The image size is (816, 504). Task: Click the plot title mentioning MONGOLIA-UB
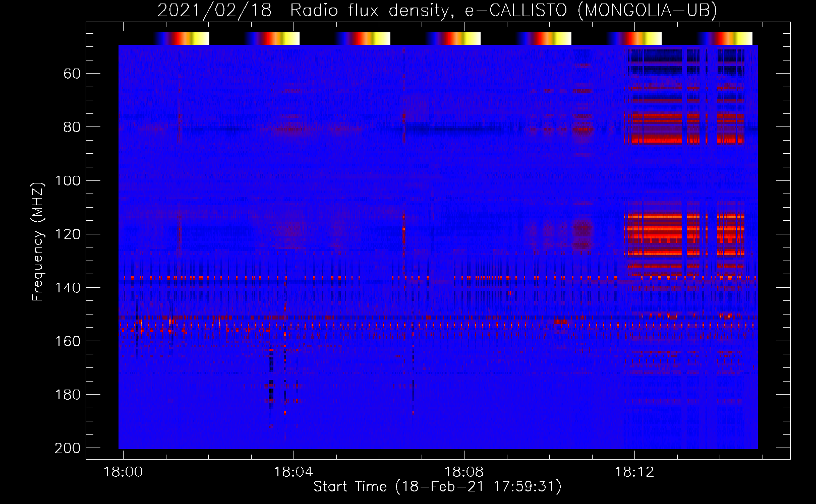(437, 10)
